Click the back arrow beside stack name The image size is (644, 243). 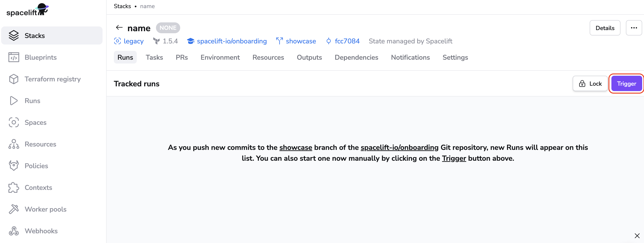119,28
